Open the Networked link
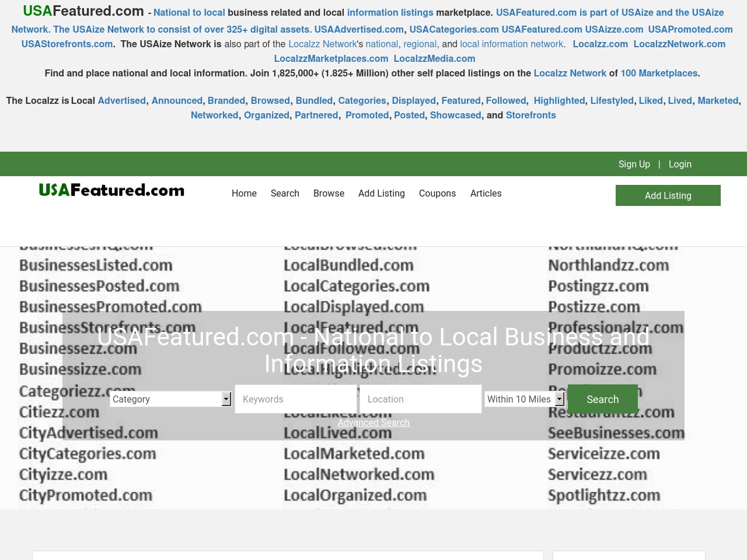This screenshot has height=560, width=747. pyautogui.click(x=214, y=115)
